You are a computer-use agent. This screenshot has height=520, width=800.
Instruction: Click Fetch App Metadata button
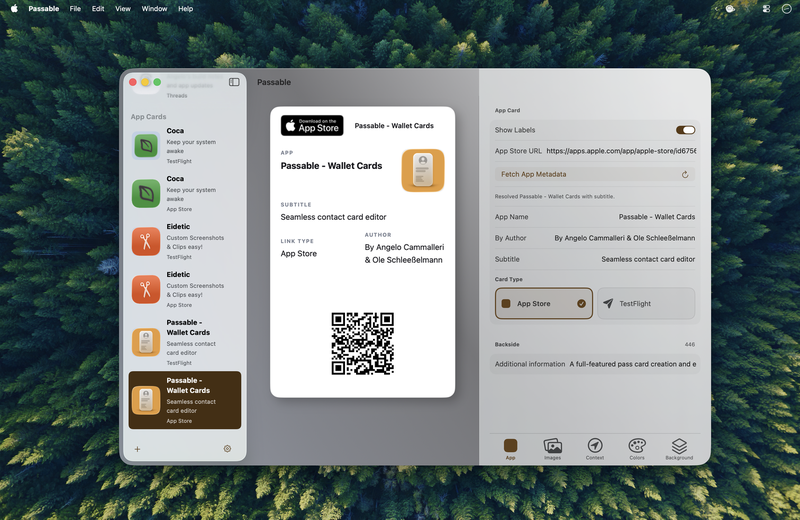(595, 175)
